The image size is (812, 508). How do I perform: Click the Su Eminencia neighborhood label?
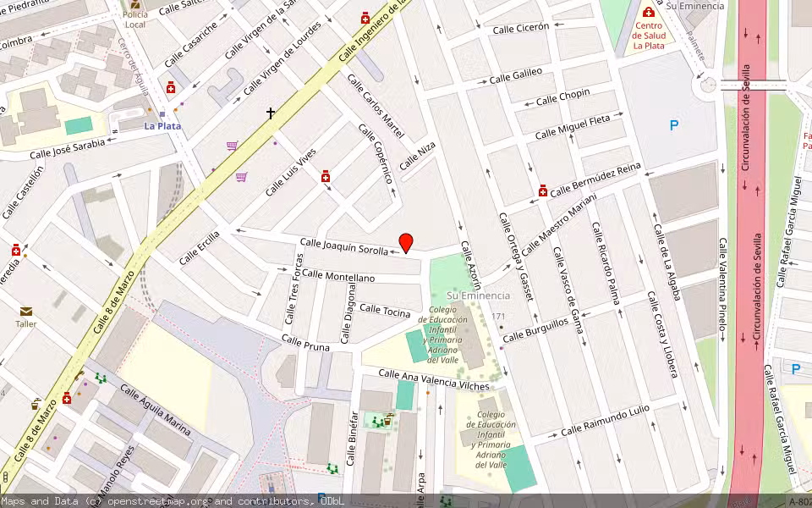[477, 297]
